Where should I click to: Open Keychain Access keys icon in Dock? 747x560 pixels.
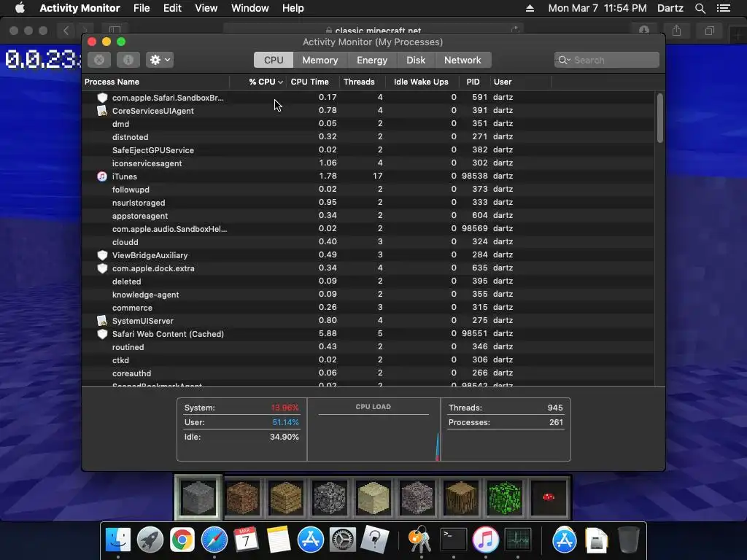420,540
